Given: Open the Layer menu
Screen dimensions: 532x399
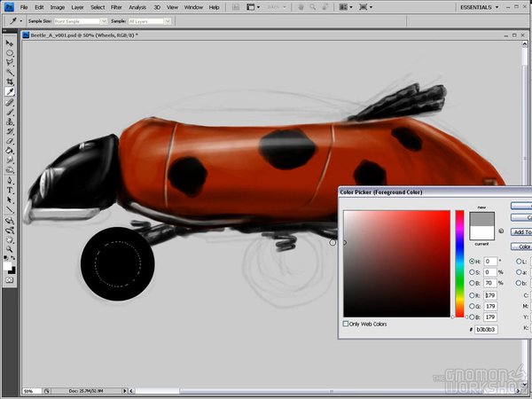Looking at the screenshot, I should (x=75, y=7).
